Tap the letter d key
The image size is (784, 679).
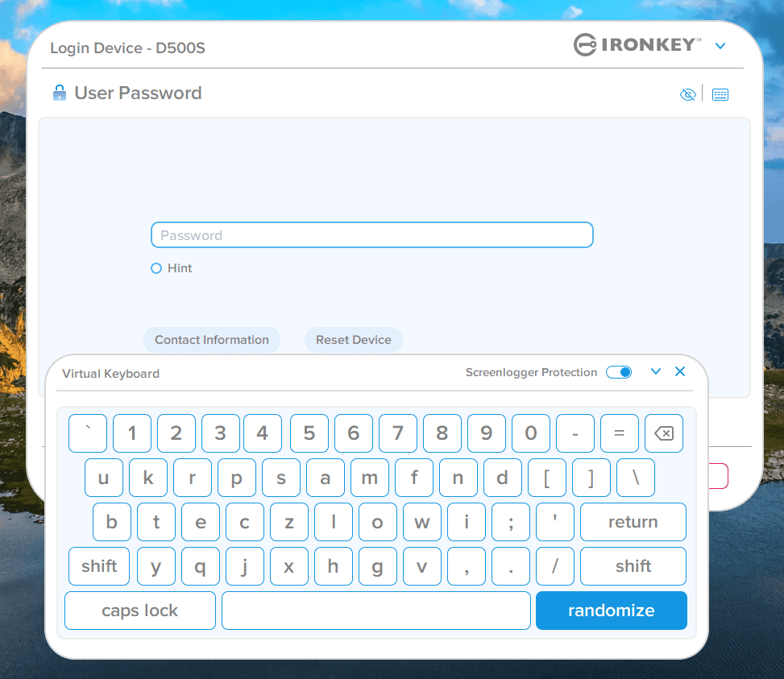tap(503, 478)
